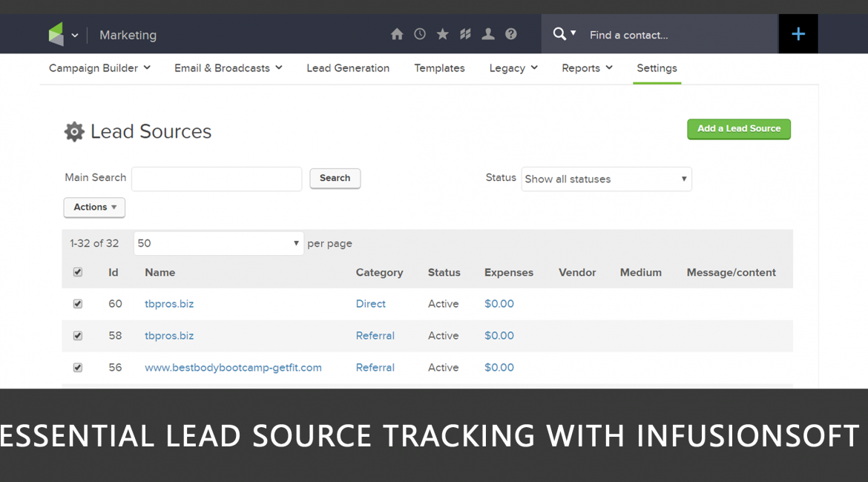Screen dimensions: 868x482
Task: Open the user profile icon
Action: [x=488, y=34]
